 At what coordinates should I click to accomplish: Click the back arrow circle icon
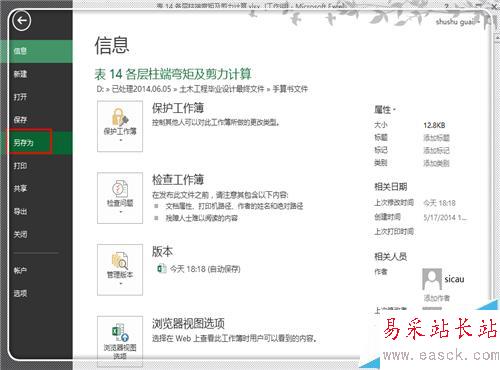(x=22, y=21)
